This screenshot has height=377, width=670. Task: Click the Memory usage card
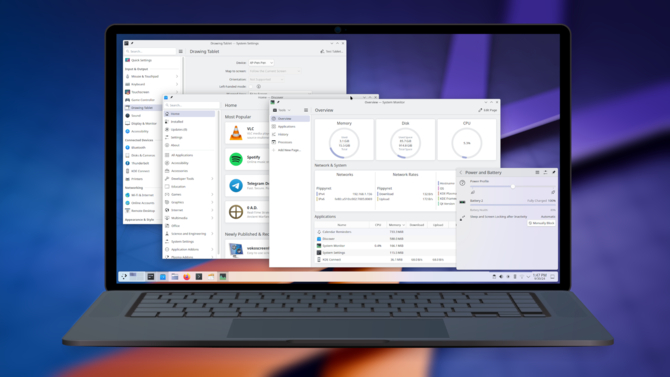click(344, 140)
